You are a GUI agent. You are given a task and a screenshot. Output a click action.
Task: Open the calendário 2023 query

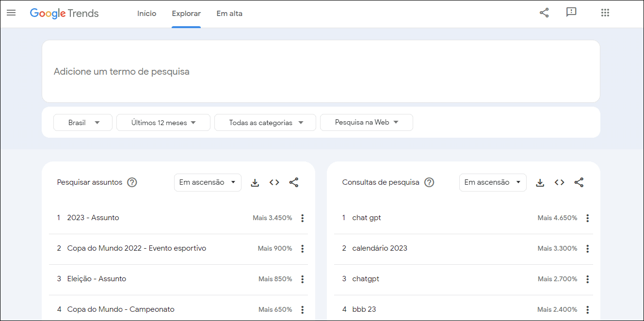point(380,248)
